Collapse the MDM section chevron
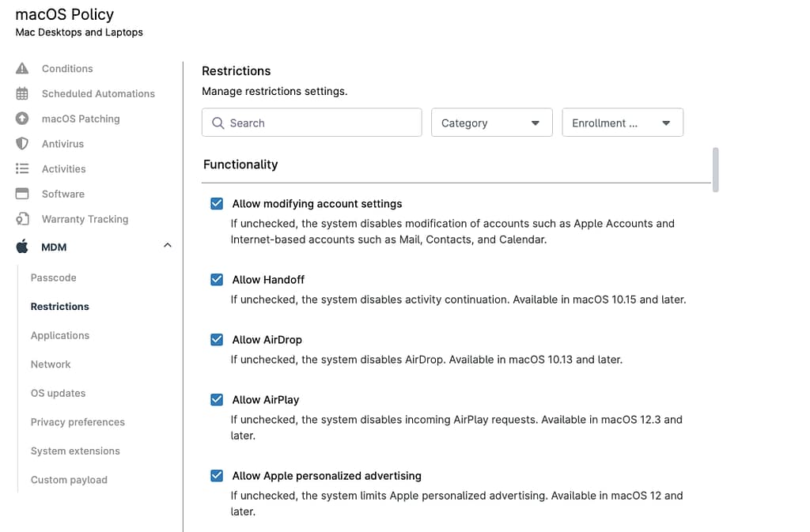This screenshot has width=810, height=532. click(167, 246)
